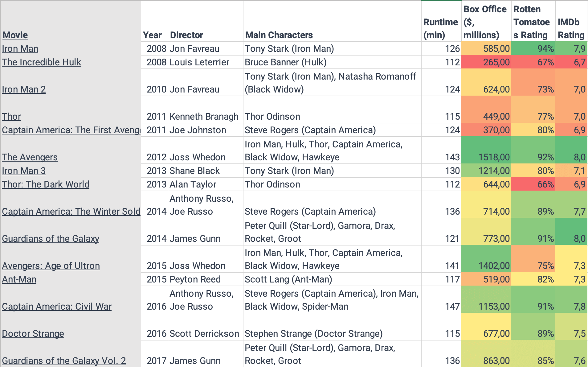Screen dimensions: 588x367
Task: Select the red 265,00 box office cell
Action: point(486,62)
